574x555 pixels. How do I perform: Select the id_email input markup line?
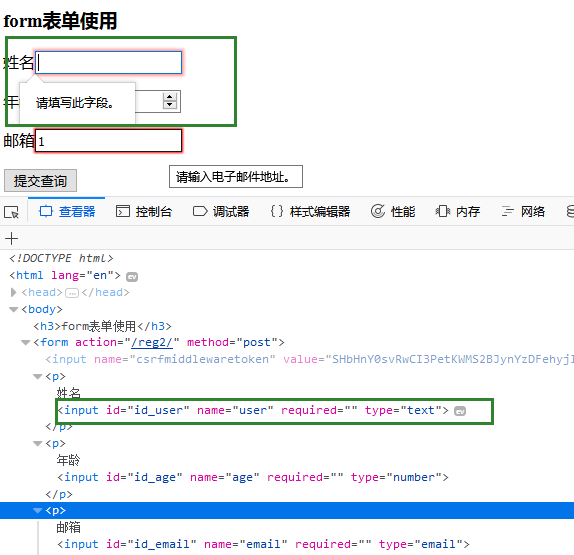pos(263,544)
